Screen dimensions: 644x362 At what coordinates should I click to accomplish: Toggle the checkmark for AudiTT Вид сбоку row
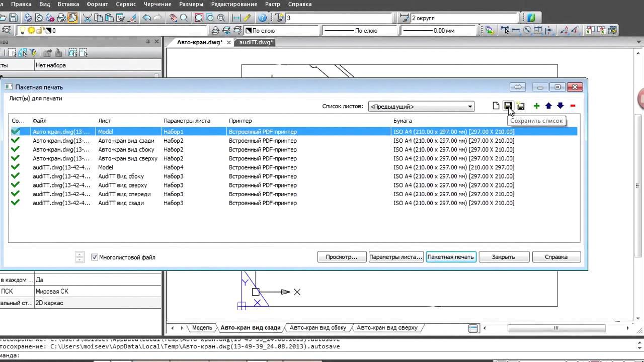coord(16,176)
